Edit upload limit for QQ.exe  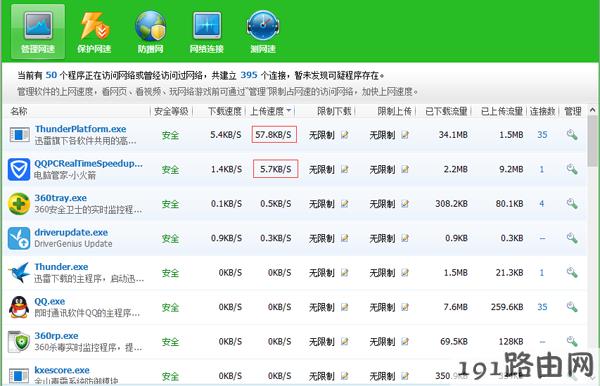tap(405, 307)
